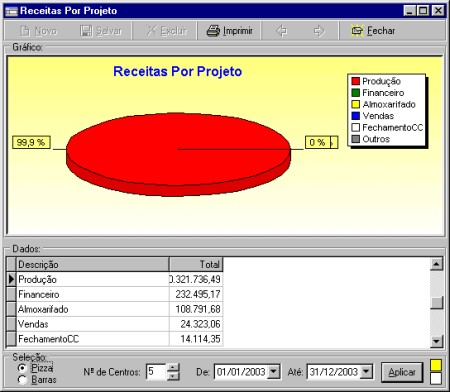Maximize the Receitas Por Projeto window
This screenshot has width=450, height=392.
point(423,11)
